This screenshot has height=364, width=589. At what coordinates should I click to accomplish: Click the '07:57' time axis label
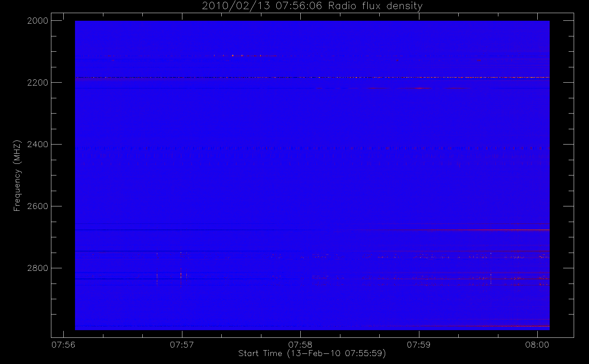[182, 345]
